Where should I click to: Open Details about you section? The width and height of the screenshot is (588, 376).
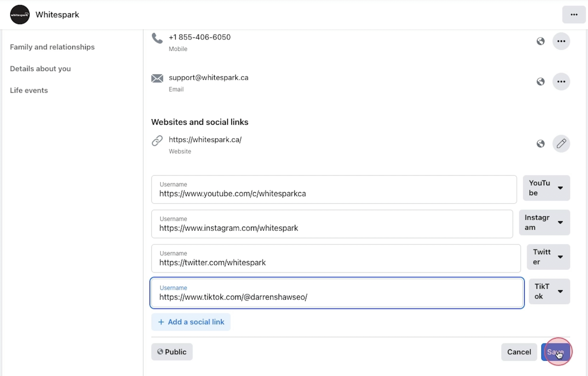(x=40, y=69)
